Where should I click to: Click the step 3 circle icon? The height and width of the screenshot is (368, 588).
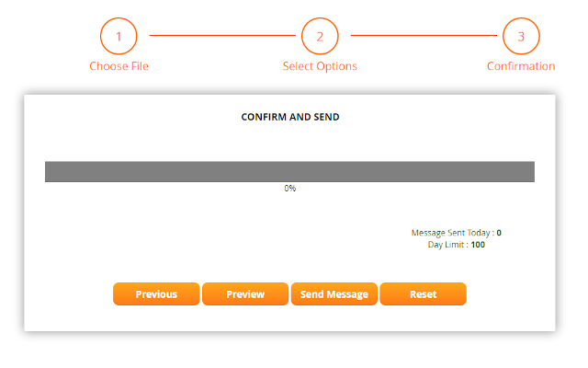pyautogui.click(x=521, y=37)
